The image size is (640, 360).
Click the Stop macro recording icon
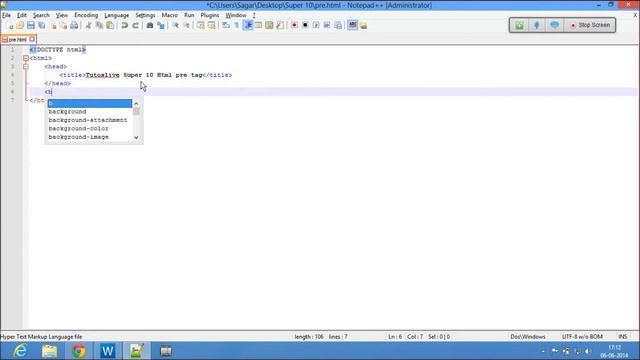pos(305,25)
